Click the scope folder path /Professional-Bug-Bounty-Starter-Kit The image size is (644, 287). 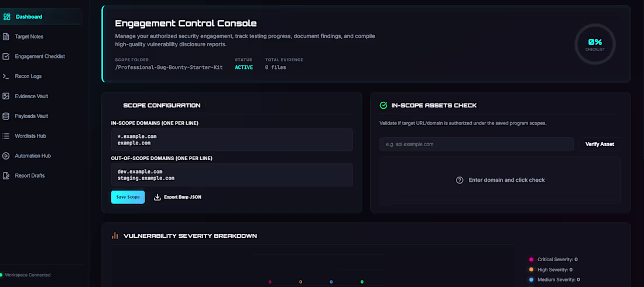tap(169, 67)
